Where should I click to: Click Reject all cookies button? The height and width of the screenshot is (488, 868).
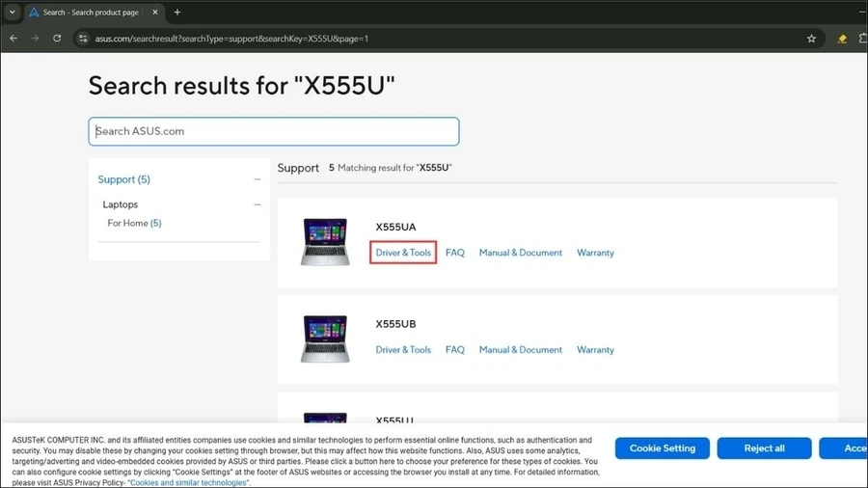tap(764, 448)
